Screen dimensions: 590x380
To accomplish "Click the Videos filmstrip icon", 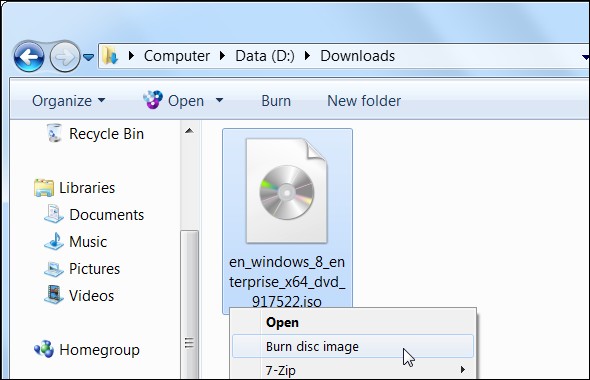I will [x=53, y=295].
